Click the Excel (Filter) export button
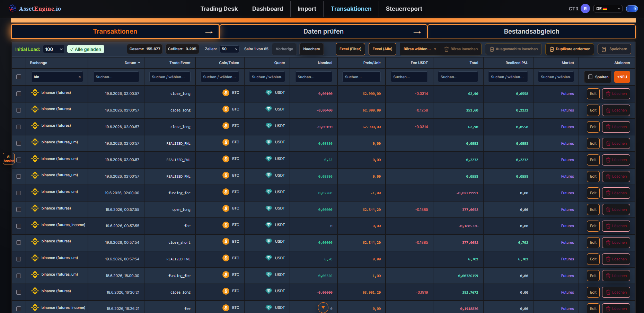The height and width of the screenshot is (313, 644). pyautogui.click(x=350, y=49)
